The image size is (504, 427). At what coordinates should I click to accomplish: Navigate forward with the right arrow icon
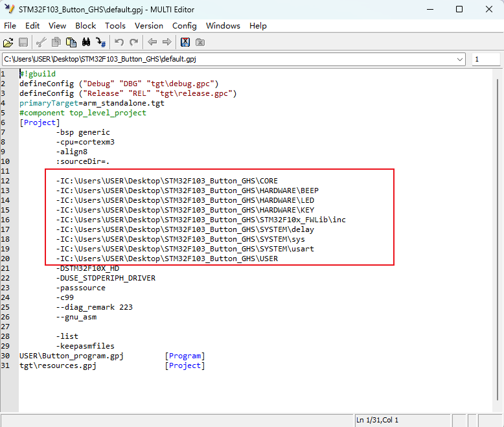coord(167,42)
